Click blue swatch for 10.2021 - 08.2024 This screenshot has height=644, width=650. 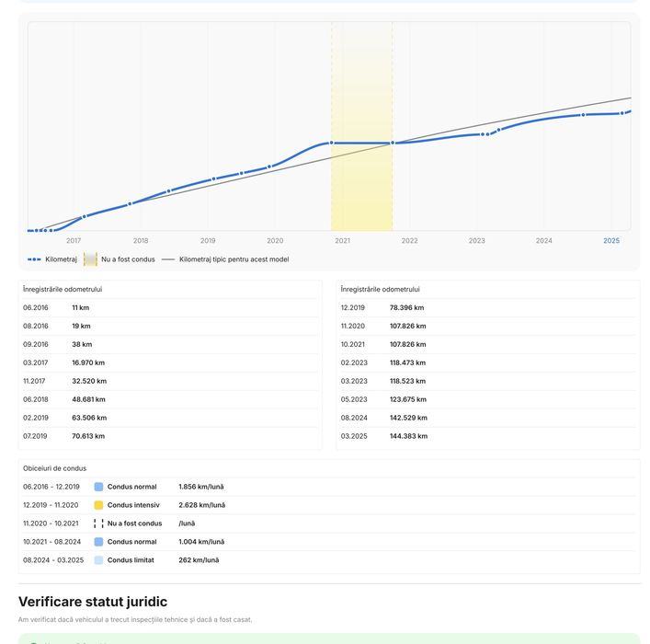(x=98, y=542)
